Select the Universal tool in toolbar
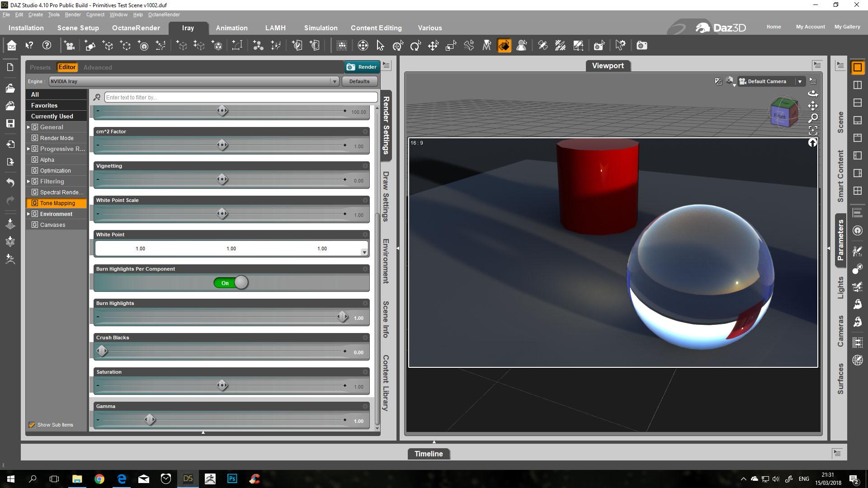 click(x=398, y=46)
